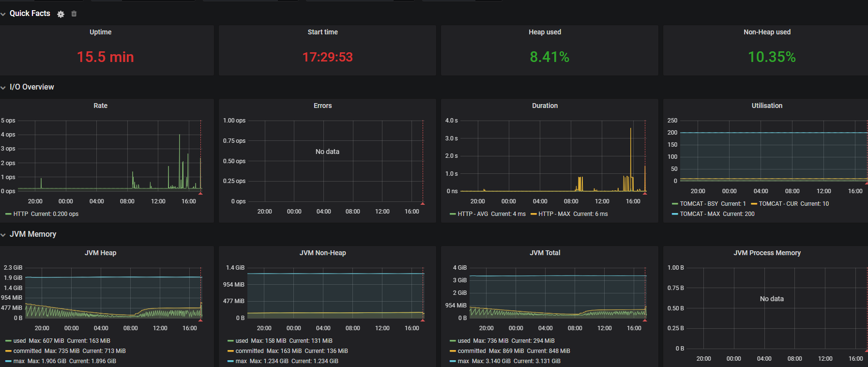The width and height of the screenshot is (868, 367).
Task: Open the JVM Total panel title menu
Action: click(545, 253)
